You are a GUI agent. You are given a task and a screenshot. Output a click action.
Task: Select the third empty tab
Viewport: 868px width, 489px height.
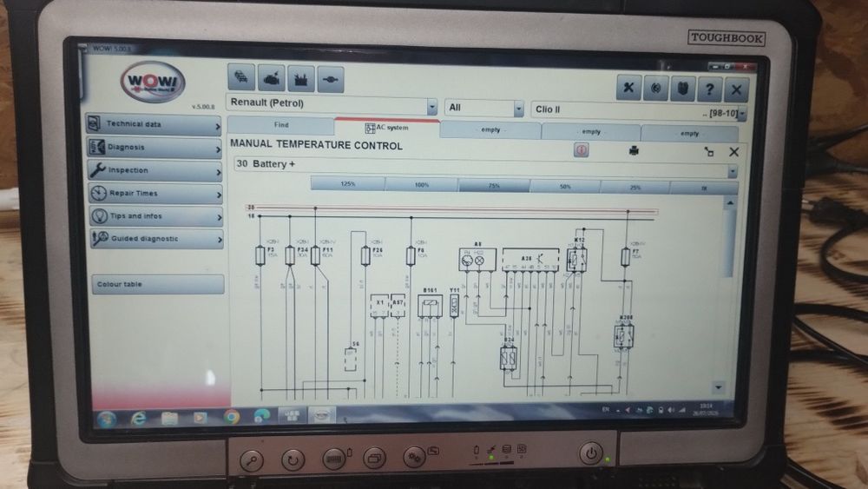tap(689, 134)
